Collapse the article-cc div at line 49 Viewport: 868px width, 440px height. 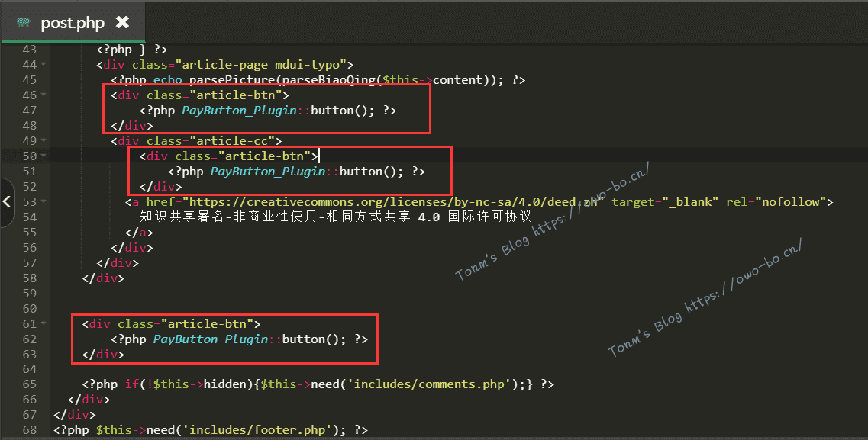point(44,141)
